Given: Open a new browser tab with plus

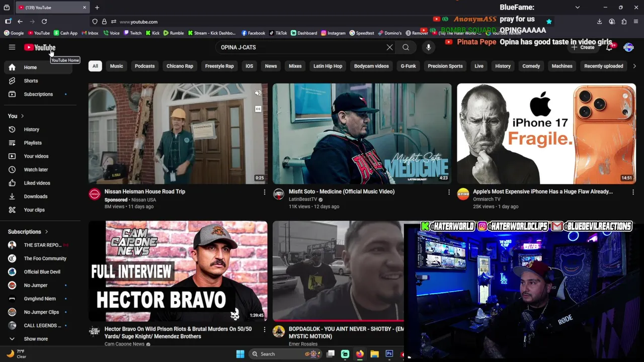Looking at the screenshot, I should [x=97, y=8].
